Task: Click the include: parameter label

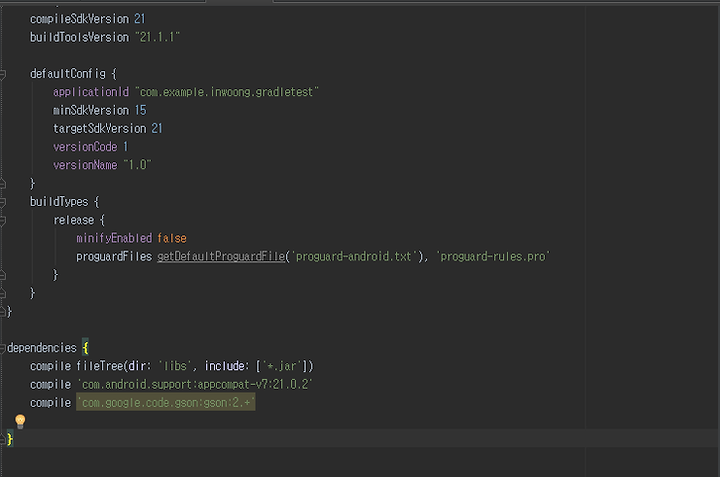Action: [227, 366]
